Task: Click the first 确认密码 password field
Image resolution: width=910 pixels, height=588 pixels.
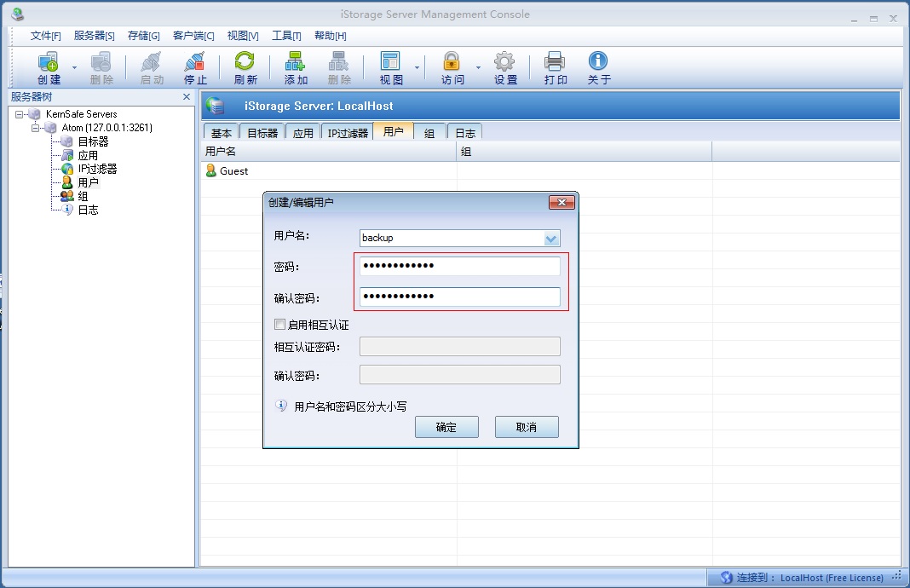Action: coord(459,297)
